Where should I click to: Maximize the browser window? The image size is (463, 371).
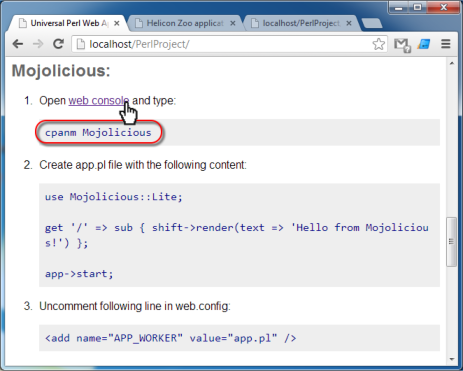tap(417, 7)
